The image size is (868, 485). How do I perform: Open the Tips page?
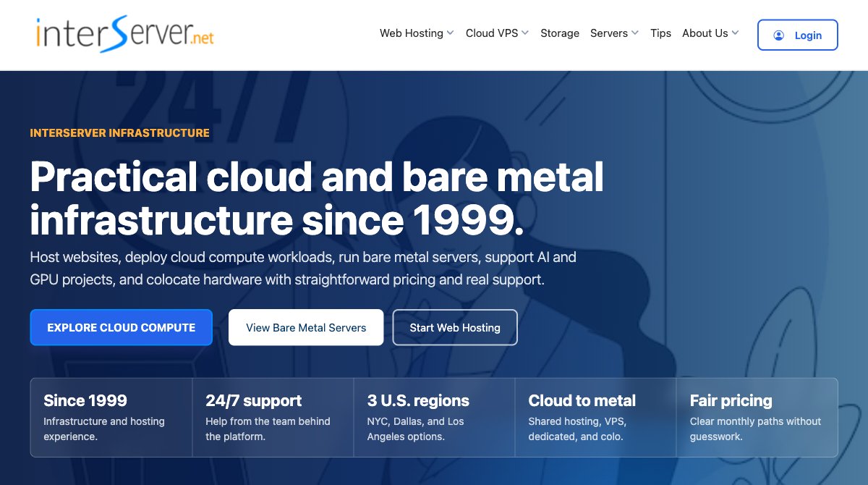tap(660, 33)
